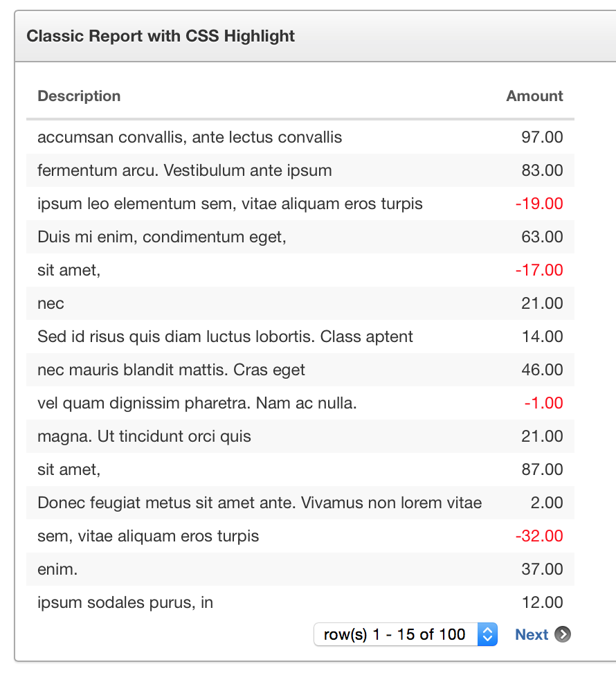Sort by the Amount column header
616x673 pixels.
534,96
